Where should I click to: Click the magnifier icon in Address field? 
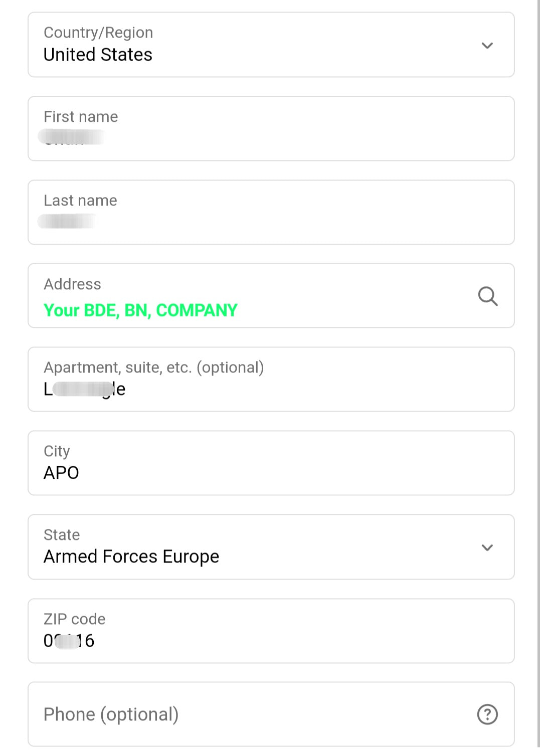point(487,296)
